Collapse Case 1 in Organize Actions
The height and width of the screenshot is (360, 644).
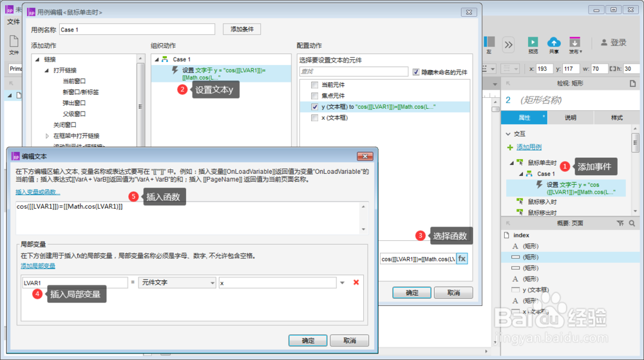coord(156,59)
